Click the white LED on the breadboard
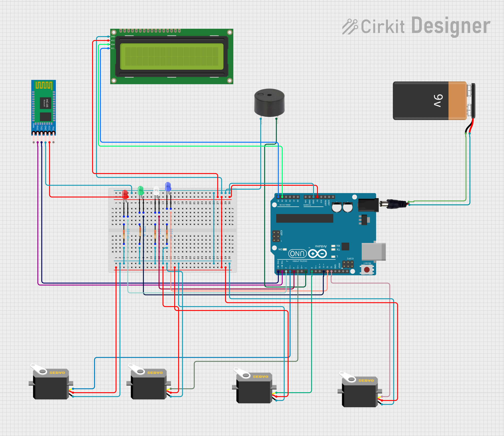Image resolution: width=504 pixels, height=436 pixels. point(156,191)
